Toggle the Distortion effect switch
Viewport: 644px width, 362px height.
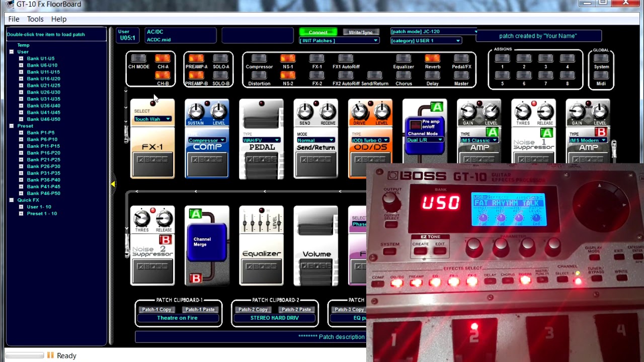pyautogui.click(x=259, y=75)
